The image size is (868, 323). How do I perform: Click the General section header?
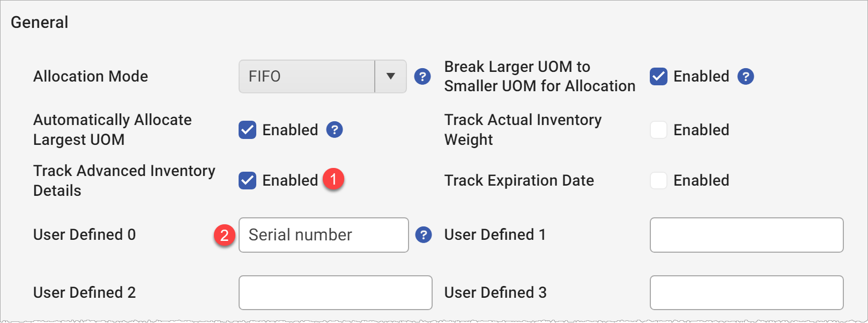point(39,22)
